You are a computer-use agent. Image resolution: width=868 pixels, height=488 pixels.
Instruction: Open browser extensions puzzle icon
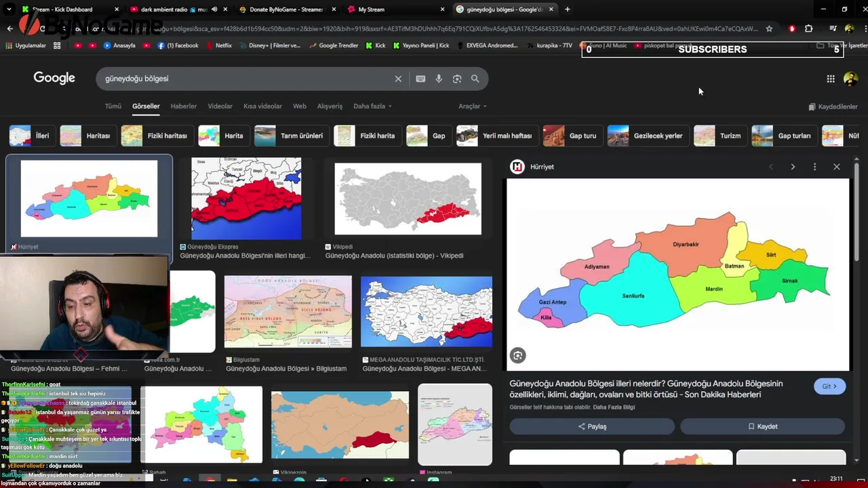[x=808, y=28]
